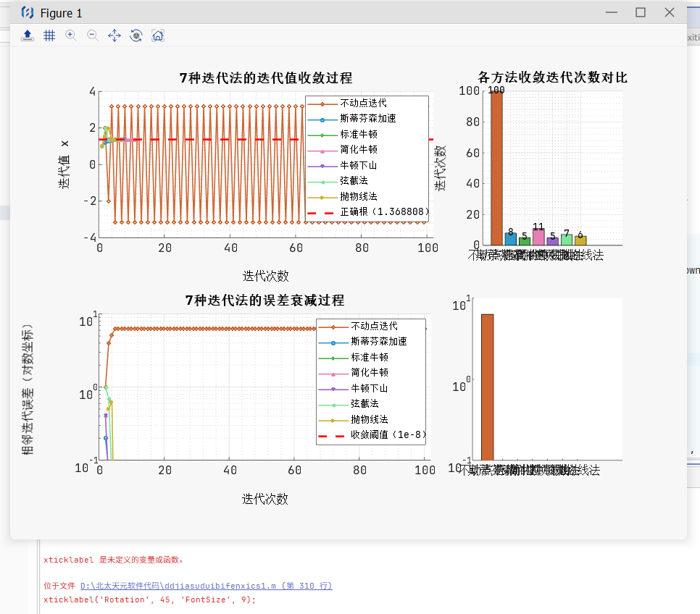This screenshot has height=614, width=700.
Task: Click 斯蒂芬森加速 in the bottom plot legend
Action: (378, 342)
